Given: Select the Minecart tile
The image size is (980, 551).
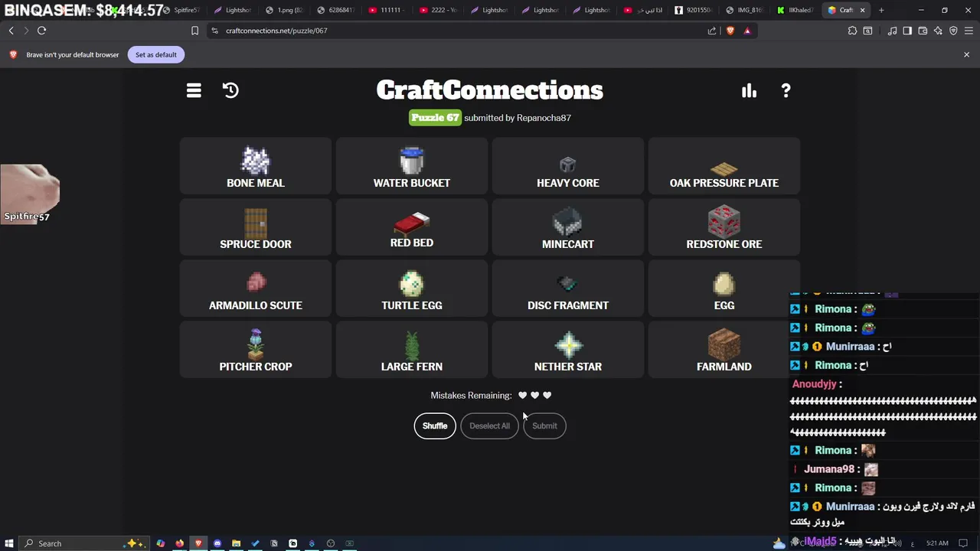Looking at the screenshot, I should tap(568, 227).
